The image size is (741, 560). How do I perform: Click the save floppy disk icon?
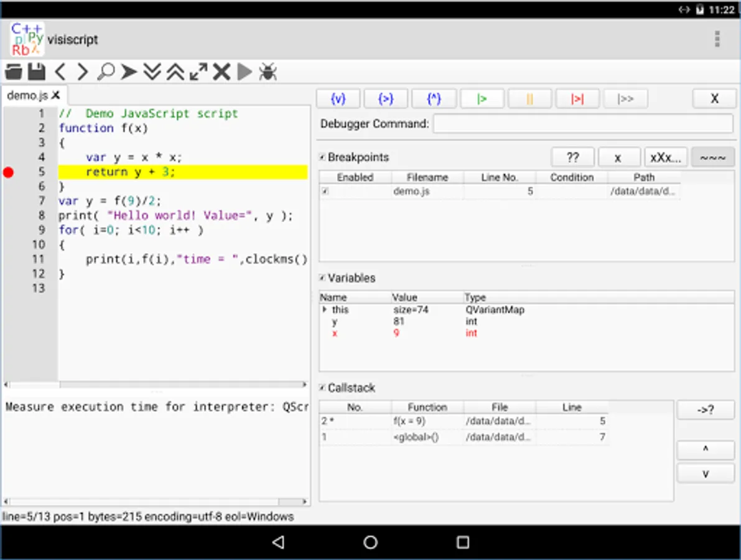[37, 72]
